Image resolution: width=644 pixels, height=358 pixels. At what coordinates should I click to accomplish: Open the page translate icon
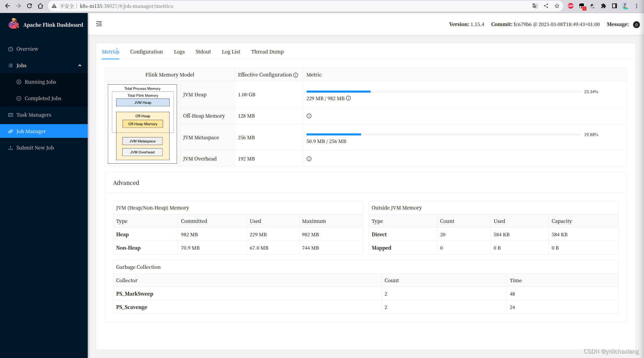(x=535, y=6)
